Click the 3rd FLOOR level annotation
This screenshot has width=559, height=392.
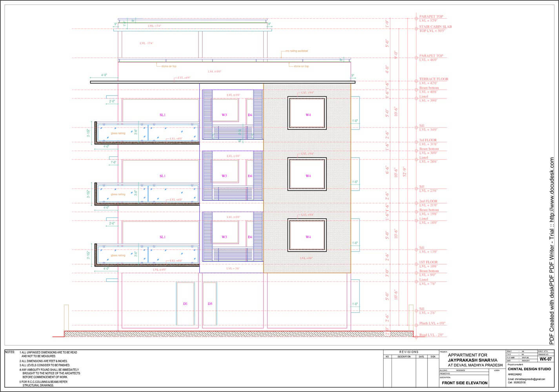[x=428, y=140]
